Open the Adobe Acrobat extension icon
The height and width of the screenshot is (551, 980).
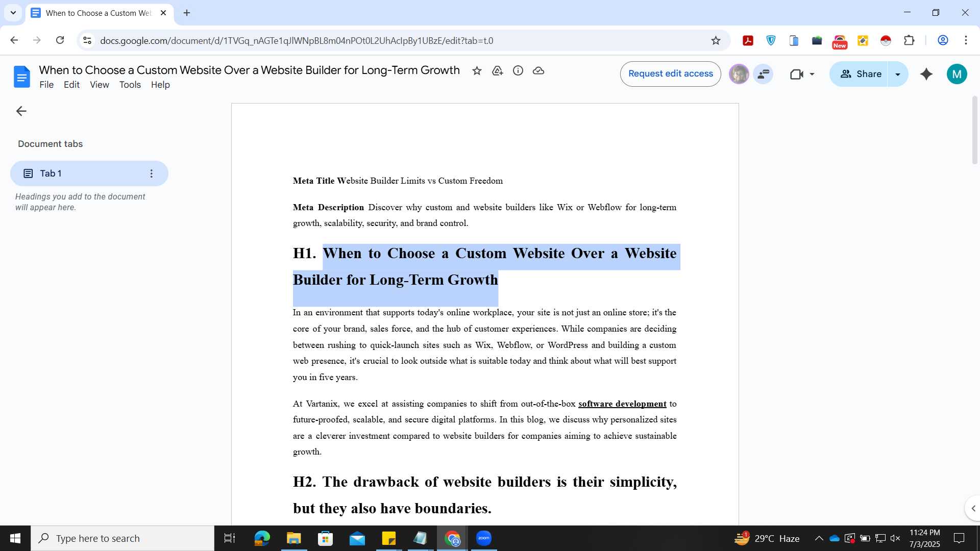click(748, 41)
